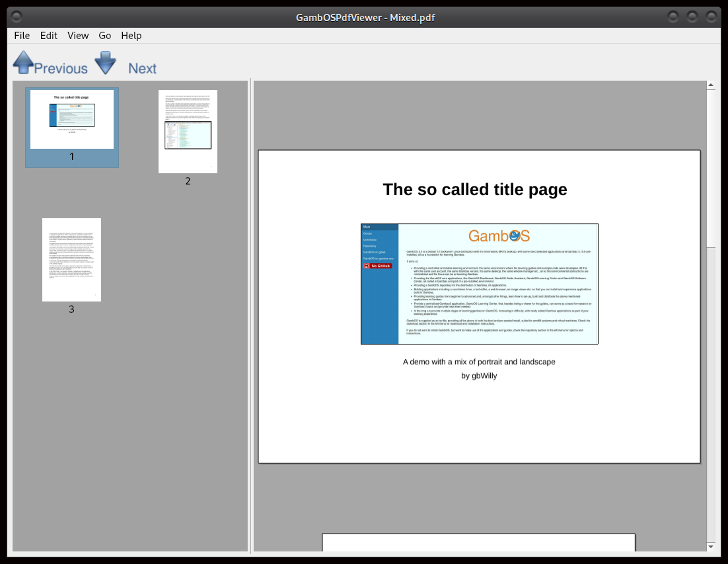
Task: Open the Go menu
Action: (104, 35)
